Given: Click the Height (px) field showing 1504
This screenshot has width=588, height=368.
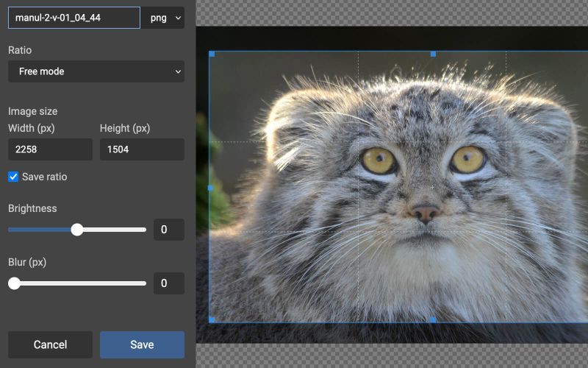Looking at the screenshot, I should 142,149.
